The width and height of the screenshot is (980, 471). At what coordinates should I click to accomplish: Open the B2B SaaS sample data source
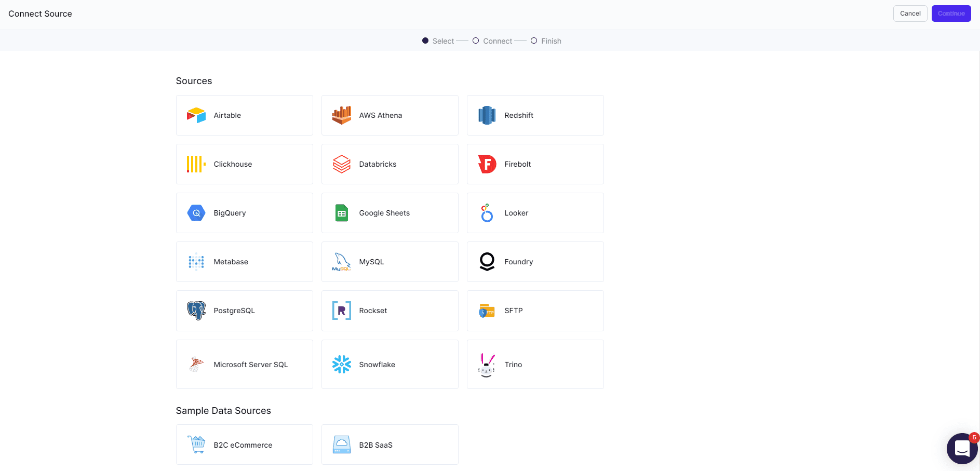[x=390, y=445]
